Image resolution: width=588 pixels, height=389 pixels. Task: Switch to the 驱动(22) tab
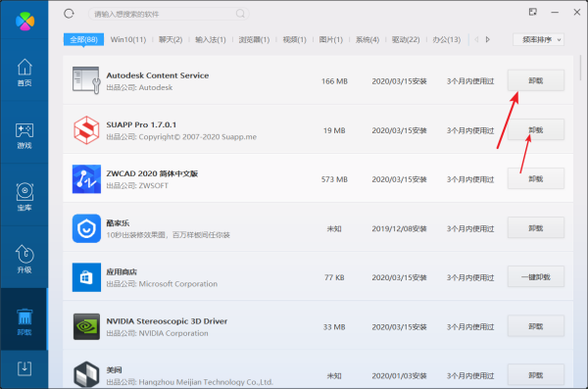click(406, 39)
